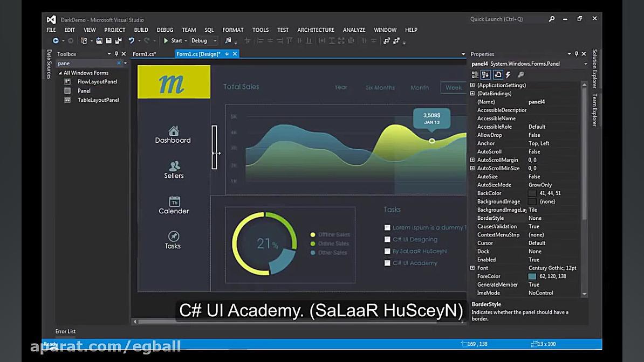644x362 pixels.
Task: Open the Toolbox window options dropdown
Action: click(109, 54)
